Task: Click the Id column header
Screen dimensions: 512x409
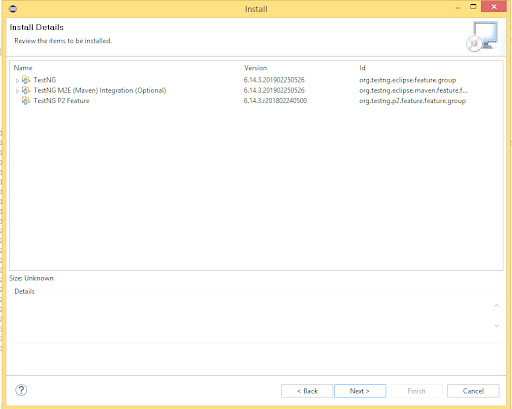Action: click(362, 68)
